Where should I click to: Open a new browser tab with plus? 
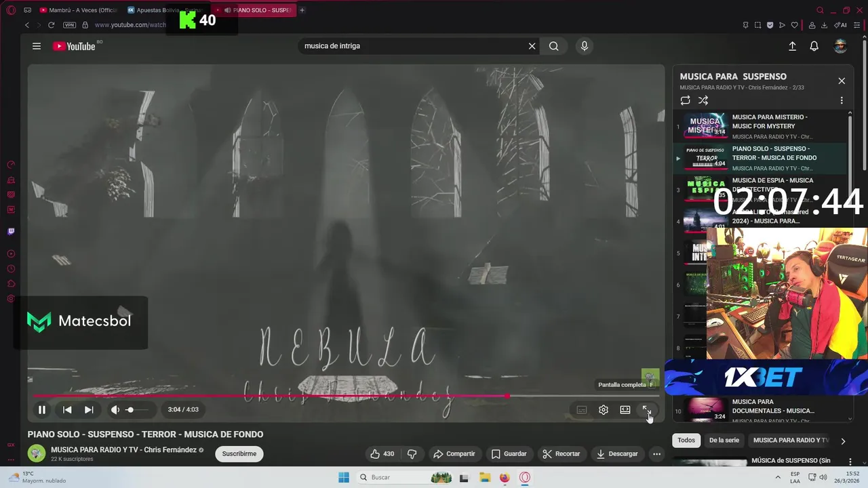coord(302,10)
